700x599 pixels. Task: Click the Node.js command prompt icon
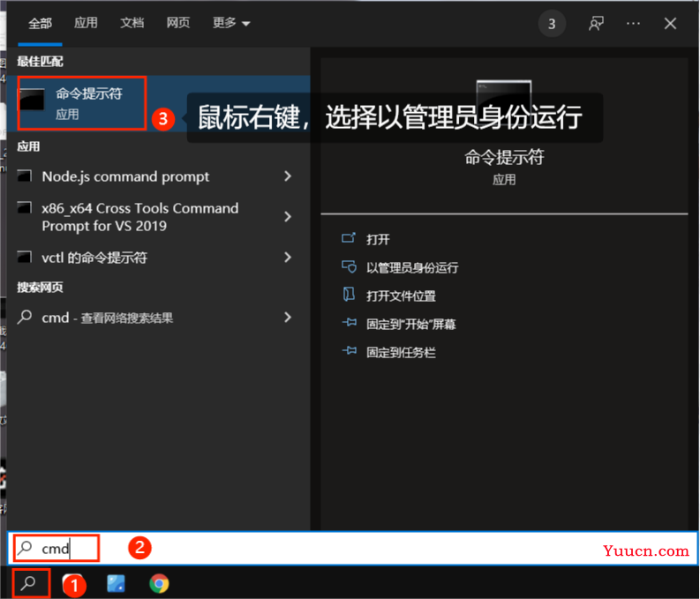click(25, 176)
